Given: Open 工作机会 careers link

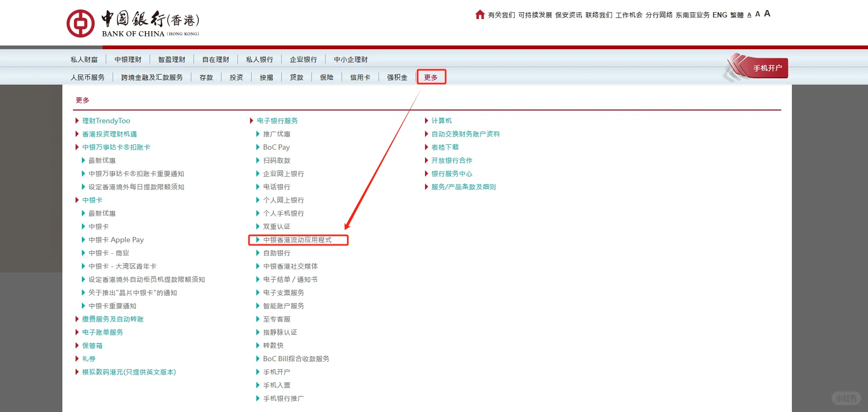Looking at the screenshot, I should pos(629,15).
